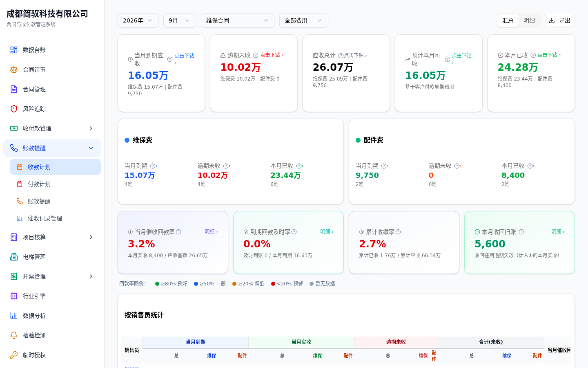588x368 pixels.
Task: Select 催收记录管理 menu item
Action: click(55, 218)
